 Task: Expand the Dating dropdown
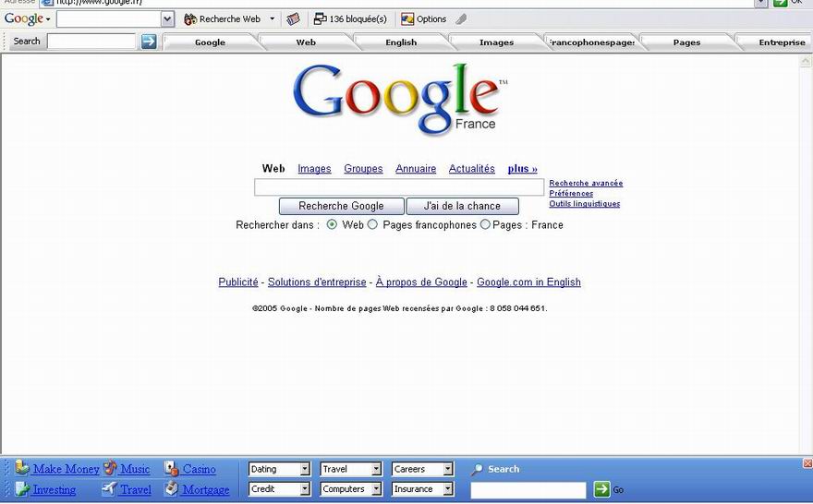pos(305,469)
